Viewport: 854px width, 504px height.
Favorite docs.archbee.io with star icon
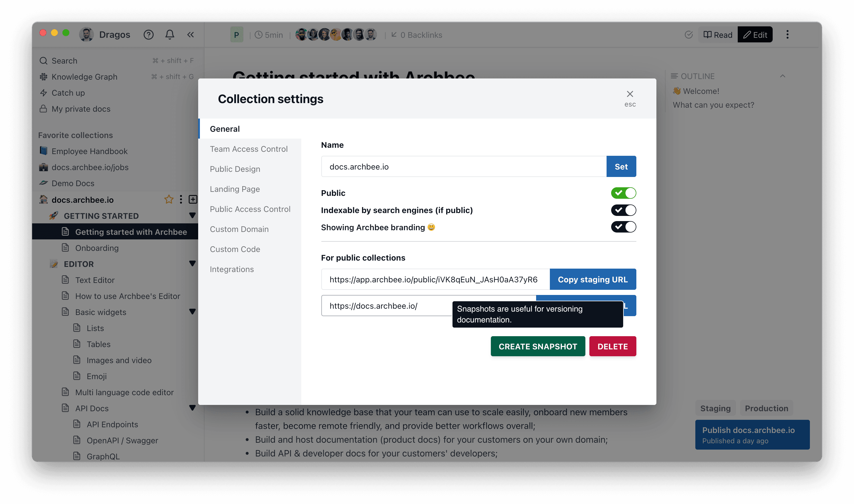pyautogui.click(x=169, y=199)
